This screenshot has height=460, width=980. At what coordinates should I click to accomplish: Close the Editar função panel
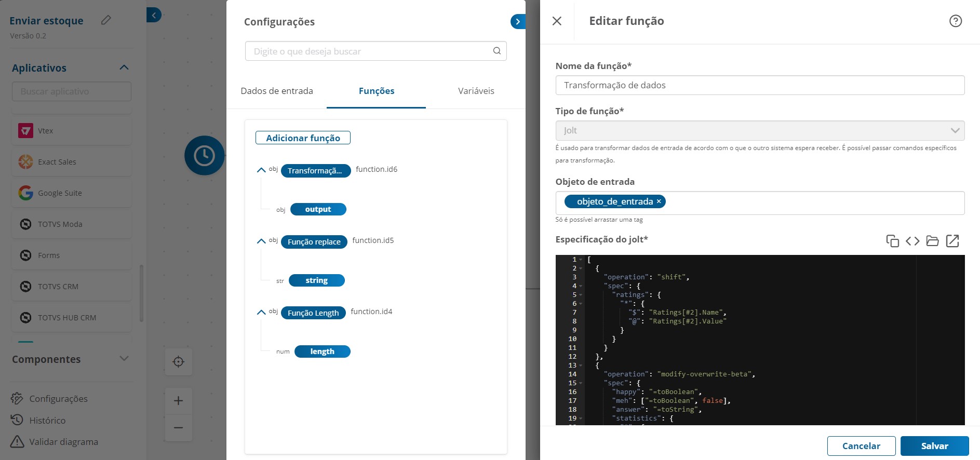click(x=557, y=21)
